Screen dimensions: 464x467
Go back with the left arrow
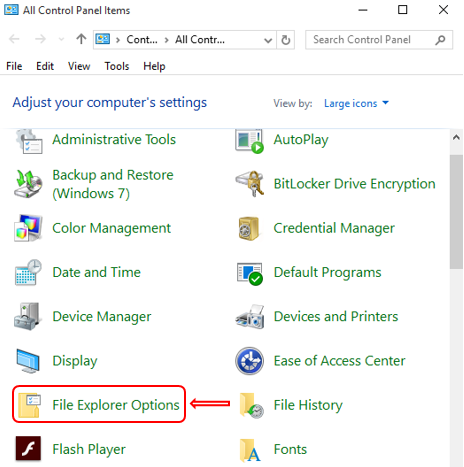tap(14, 39)
